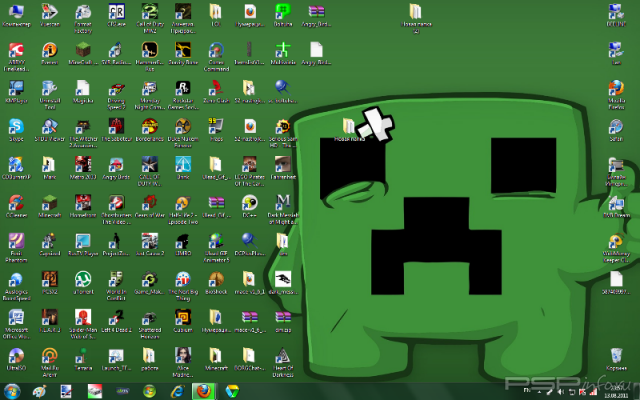The width and height of the screenshot is (640, 400).
Task: Click the Duke Nukem Forever icon
Action: (x=183, y=126)
